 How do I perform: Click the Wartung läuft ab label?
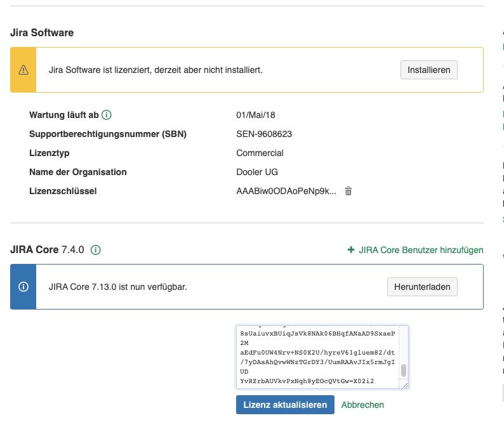point(63,115)
